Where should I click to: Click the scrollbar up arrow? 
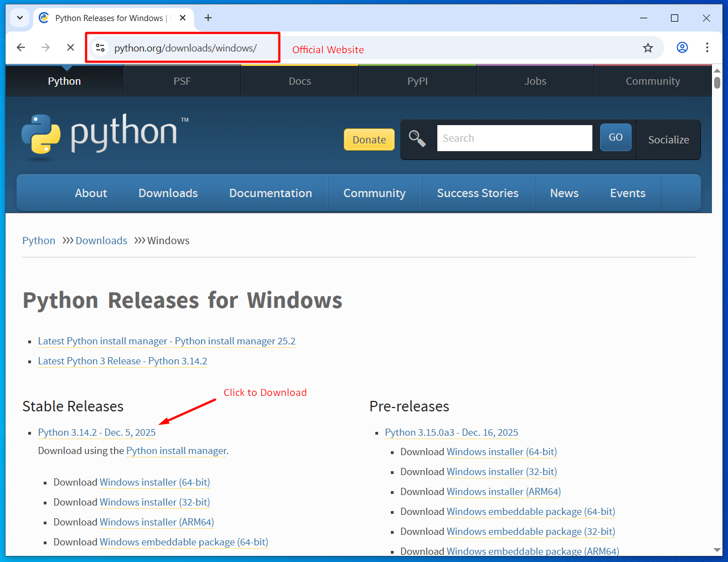point(717,70)
